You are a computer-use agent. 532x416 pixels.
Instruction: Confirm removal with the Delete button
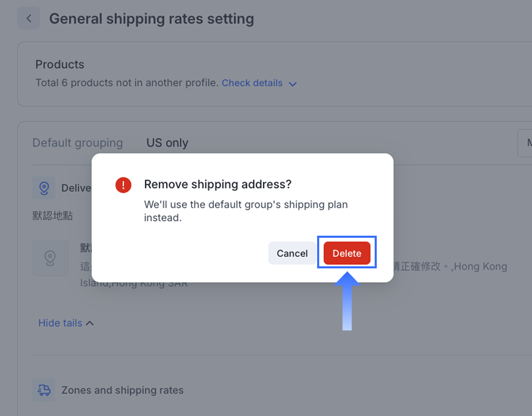point(347,253)
